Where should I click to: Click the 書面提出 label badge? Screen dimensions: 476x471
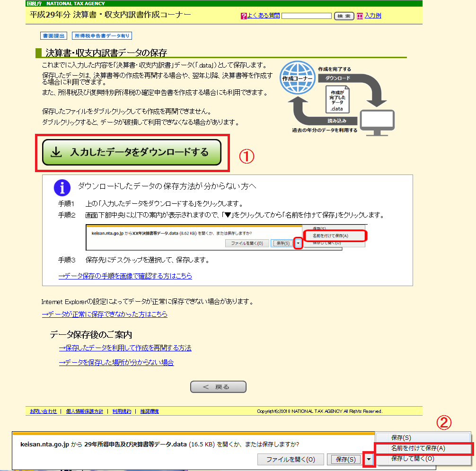click(x=54, y=36)
